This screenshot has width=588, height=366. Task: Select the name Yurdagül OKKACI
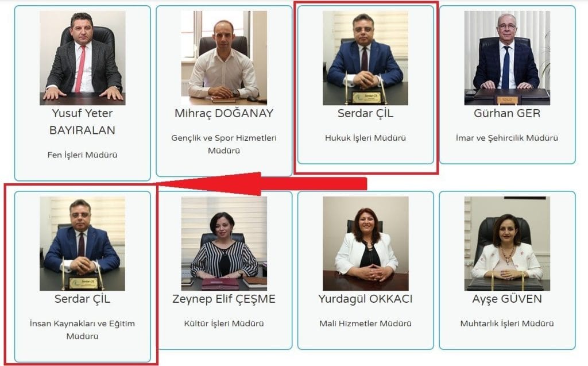tap(366, 299)
